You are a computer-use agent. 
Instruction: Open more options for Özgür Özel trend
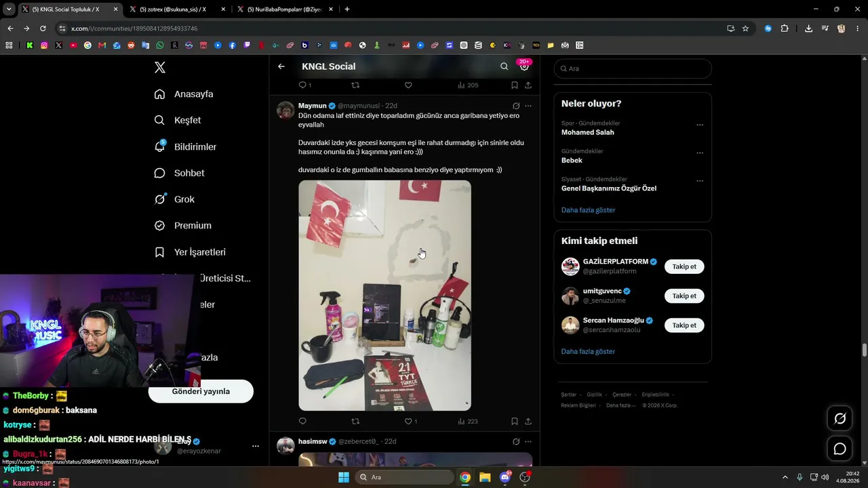pyautogui.click(x=700, y=181)
